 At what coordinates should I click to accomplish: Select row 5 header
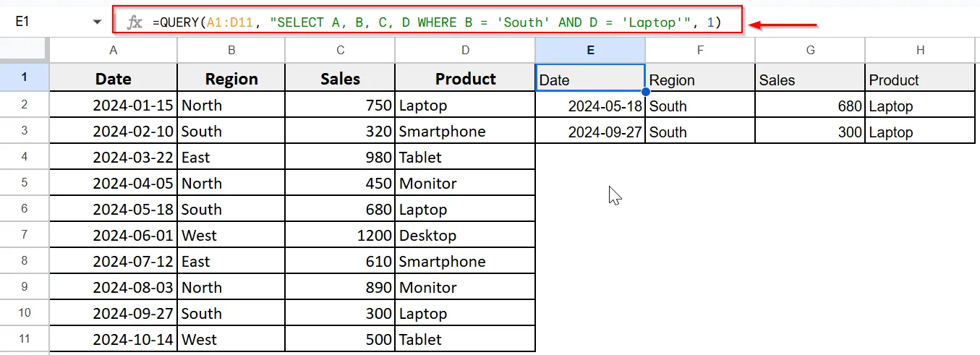pyautogui.click(x=25, y=183)
